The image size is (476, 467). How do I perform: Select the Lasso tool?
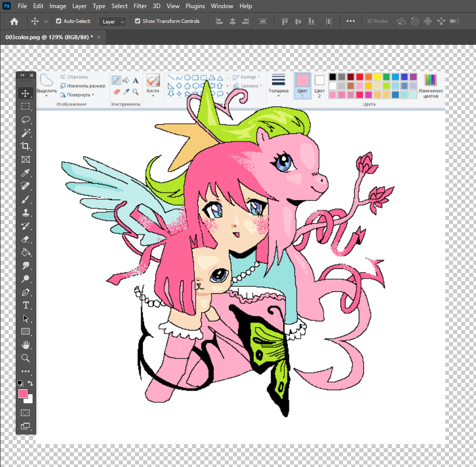pyautogui.click(x=25, y=120)
